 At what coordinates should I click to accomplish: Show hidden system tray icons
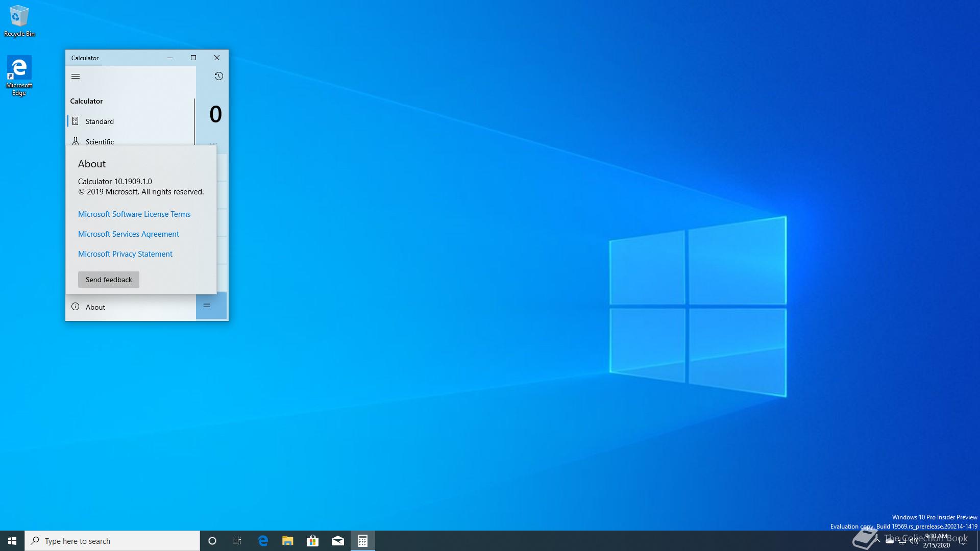[x=877, y=541]
